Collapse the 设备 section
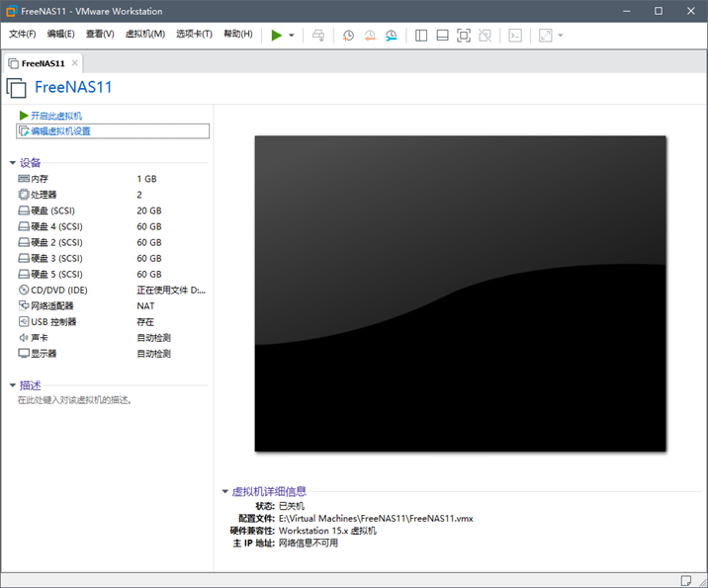This screenshot has height=588, width=708. pyautogui.click(x=13, y=163)
